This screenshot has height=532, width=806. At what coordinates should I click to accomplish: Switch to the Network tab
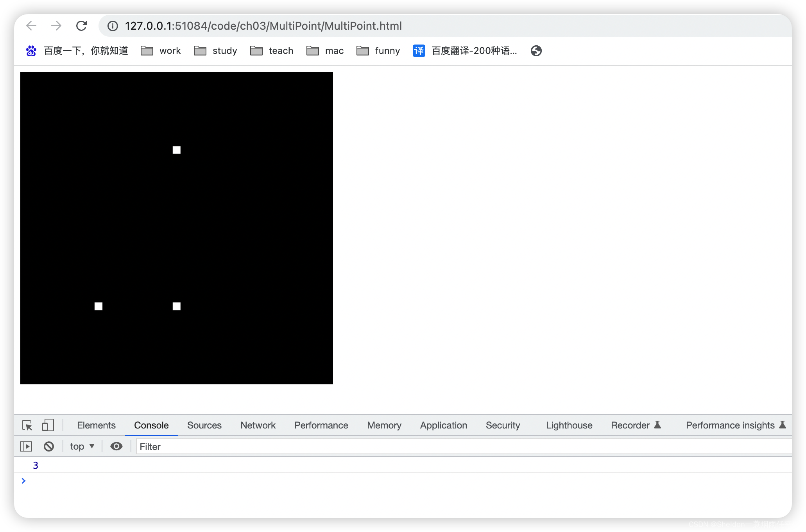(x=258, y=425)
